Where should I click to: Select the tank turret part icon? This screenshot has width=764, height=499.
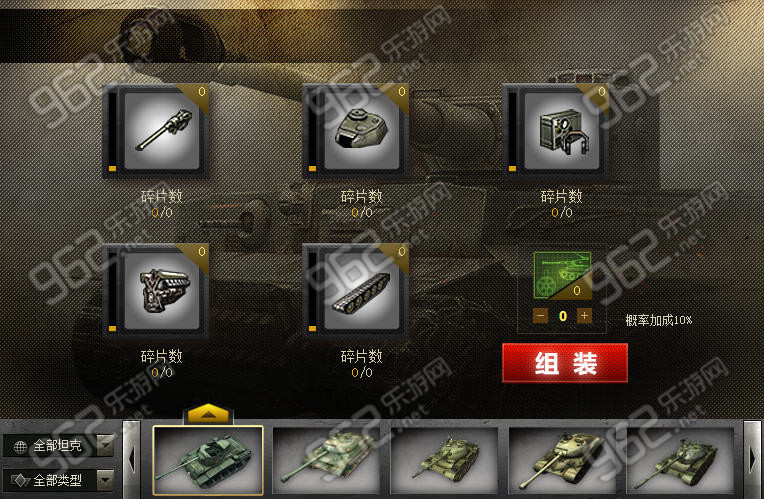362,131
